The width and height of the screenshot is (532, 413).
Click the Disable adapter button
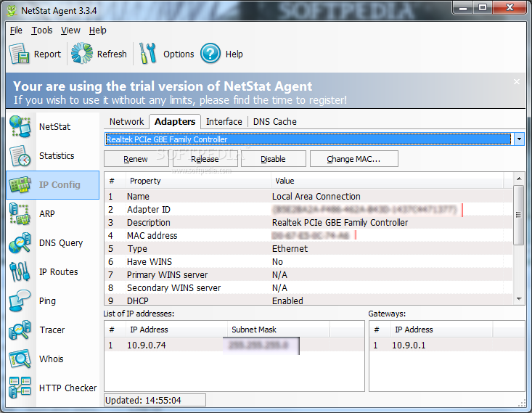[273, 159]
